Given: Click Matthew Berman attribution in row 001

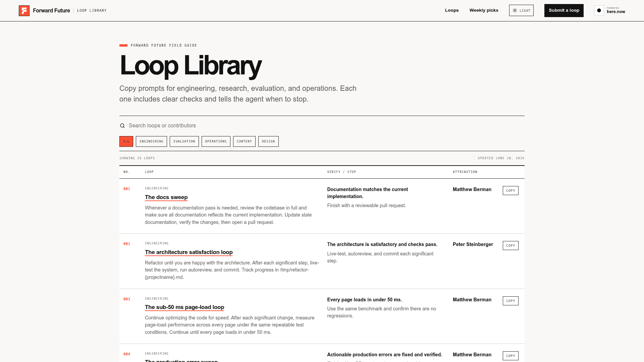Looking at the screenshot, I should pos(472,190).
